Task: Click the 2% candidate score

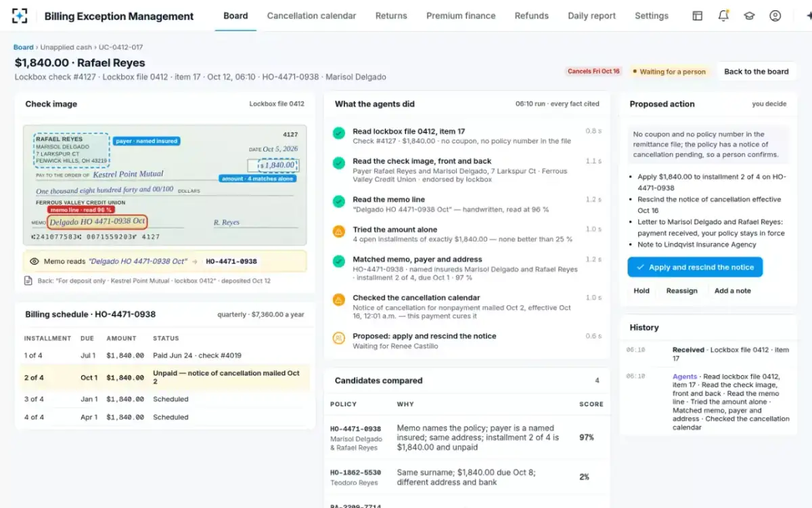Action: pyautogui.click(x=584, y=477)
